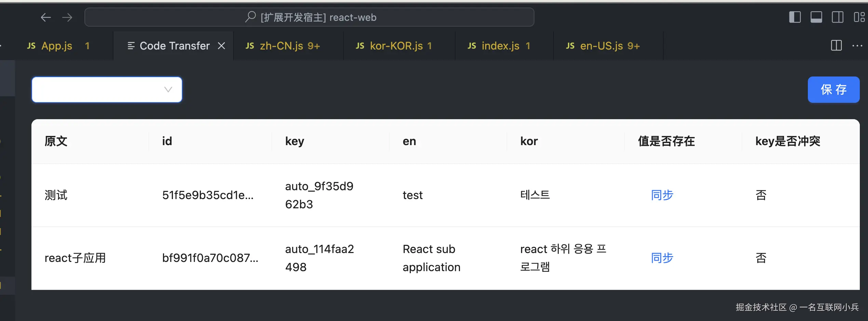
Task: Switch to the App.js tab
Action: pos(57,45)
